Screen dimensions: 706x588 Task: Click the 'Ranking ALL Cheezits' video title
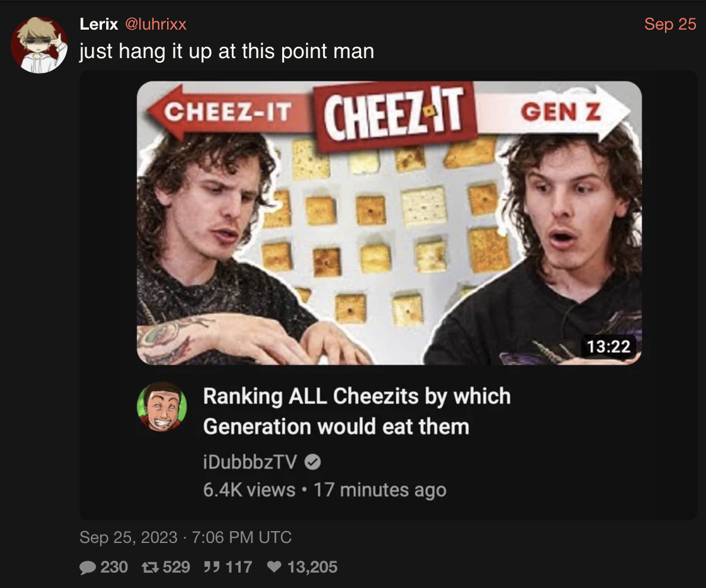click(357, 411)
